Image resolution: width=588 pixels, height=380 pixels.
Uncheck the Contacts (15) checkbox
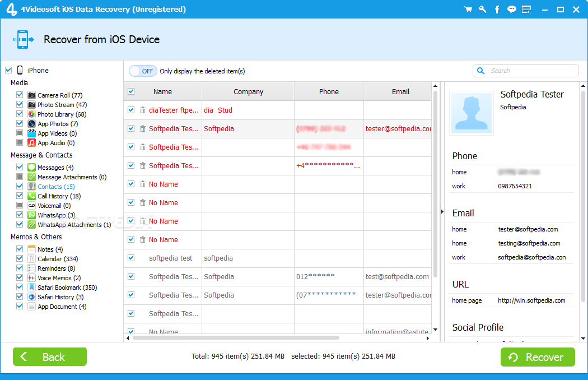[x=20, y=186]
